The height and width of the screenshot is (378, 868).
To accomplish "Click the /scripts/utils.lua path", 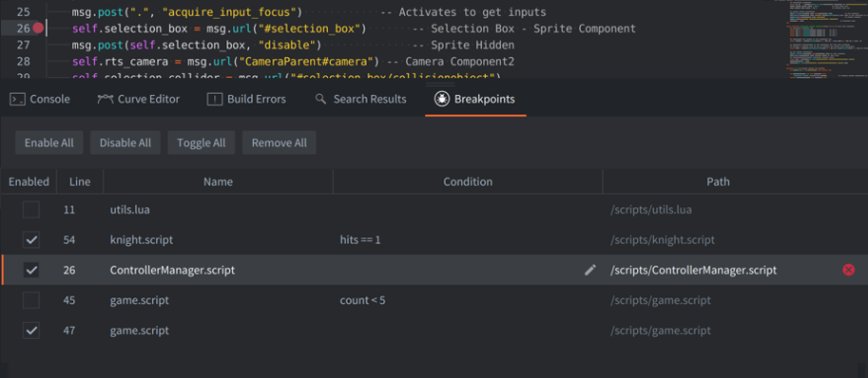I will [651, 210].
